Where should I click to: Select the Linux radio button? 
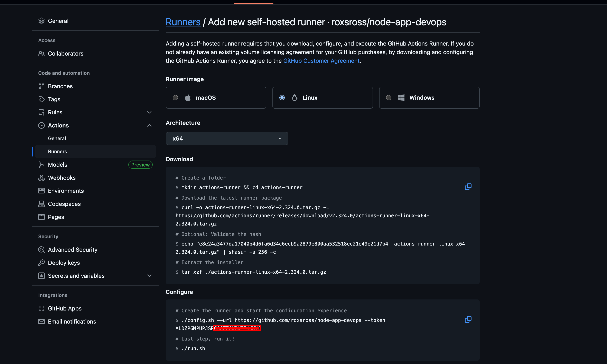tap(282, 98)
